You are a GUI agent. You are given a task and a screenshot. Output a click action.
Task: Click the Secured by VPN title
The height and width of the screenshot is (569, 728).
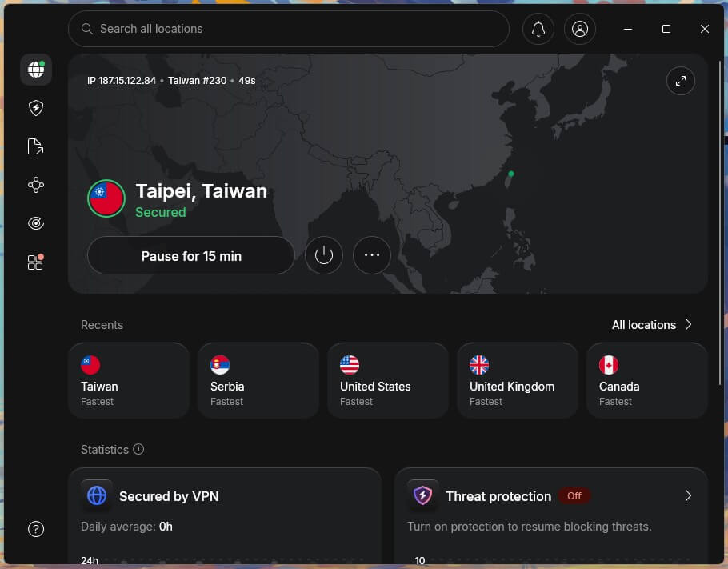pyautogui.click(x=169, y=496)
